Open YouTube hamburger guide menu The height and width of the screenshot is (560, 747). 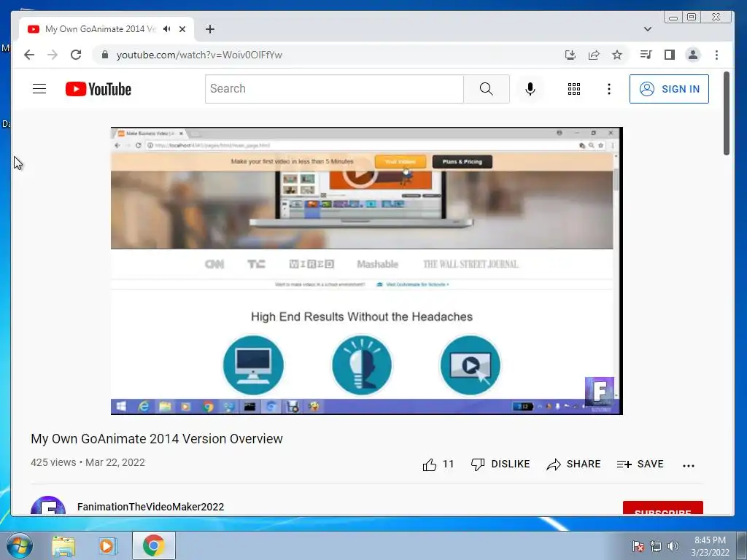pyautogui.click(x=39, y=88)
